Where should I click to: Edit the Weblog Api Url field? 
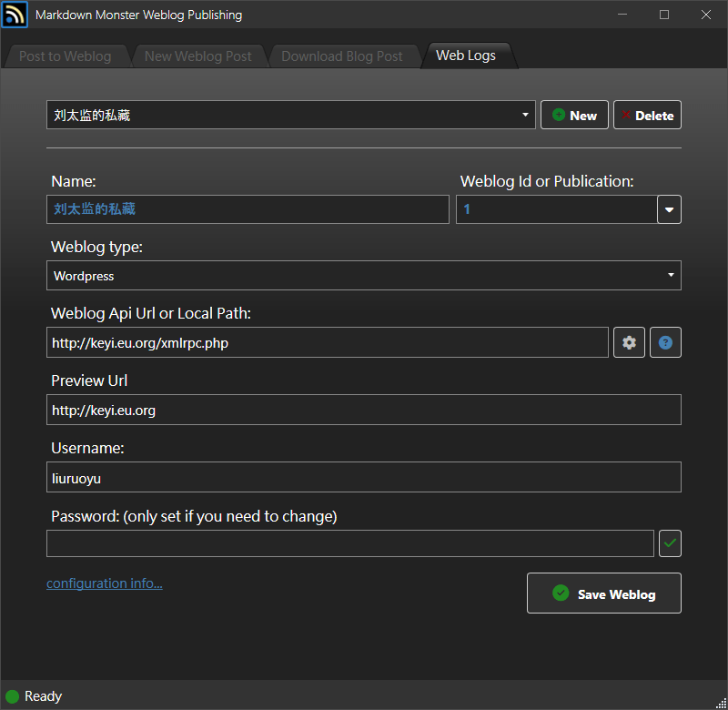pyautogui.click(x=328, y=342)
